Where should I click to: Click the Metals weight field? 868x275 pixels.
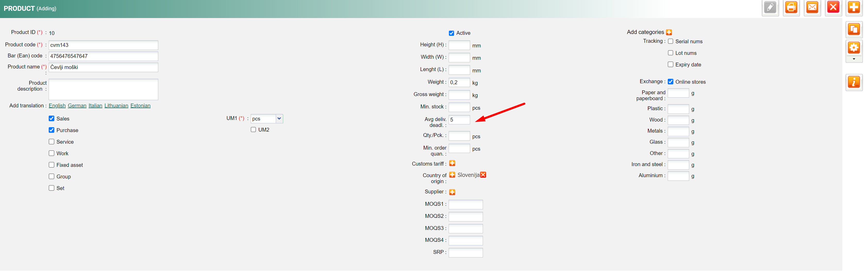click(678, 132)
